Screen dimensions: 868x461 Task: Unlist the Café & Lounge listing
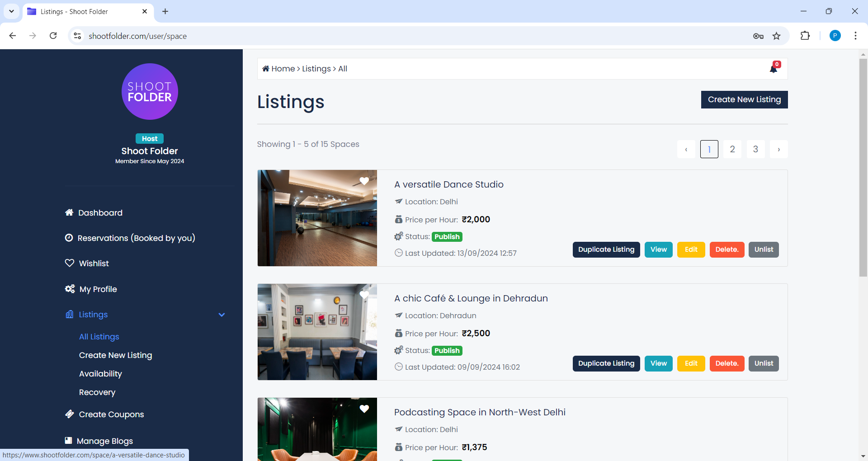point(764,363)
